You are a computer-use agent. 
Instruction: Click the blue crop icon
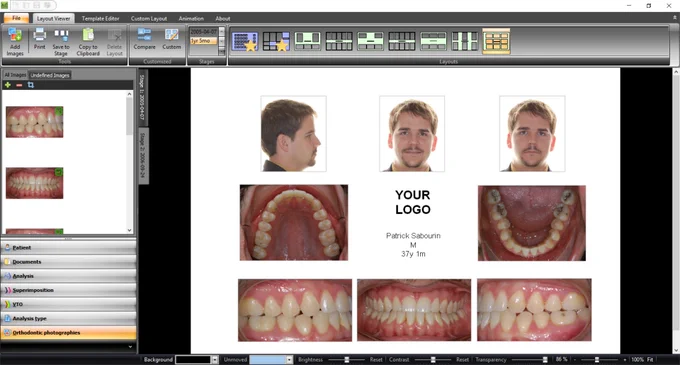click(x=31, y=85)
